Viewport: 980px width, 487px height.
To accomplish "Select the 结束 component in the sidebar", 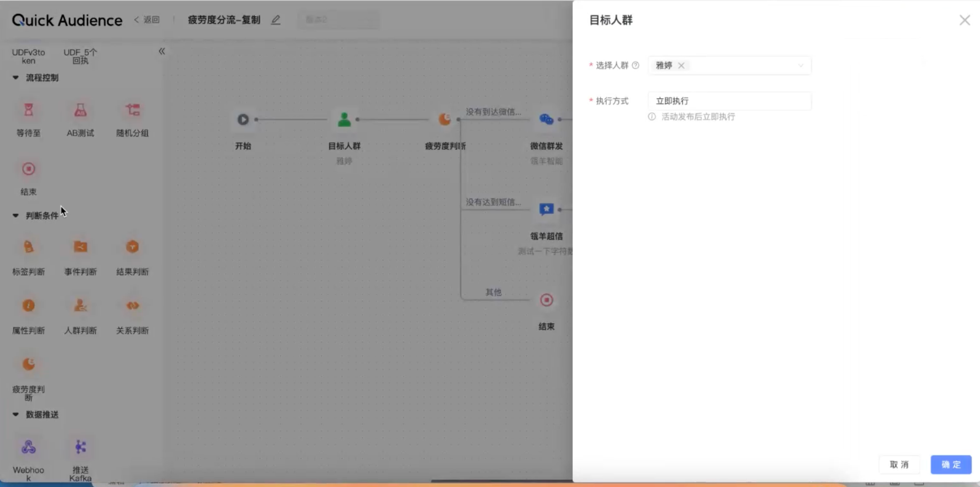I will pos(28,169).
